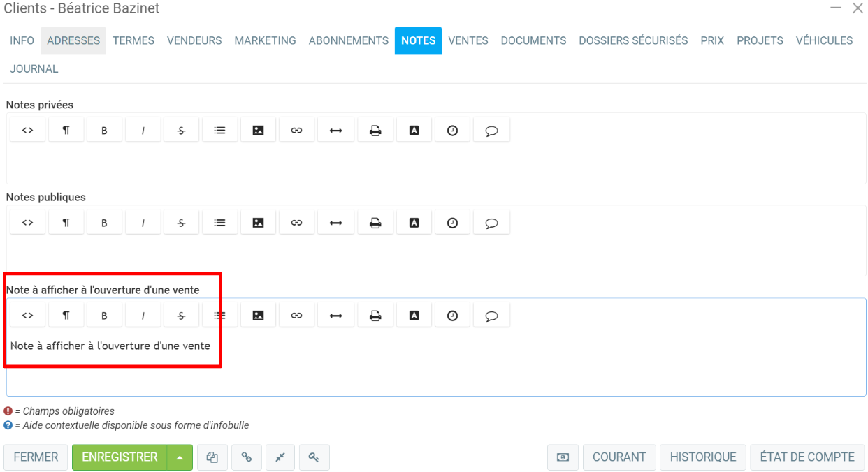Toggle italic in sale-opening note toolbar
Image resolution: width=868 pixels, height=472 pixels.
coord(143,316)
